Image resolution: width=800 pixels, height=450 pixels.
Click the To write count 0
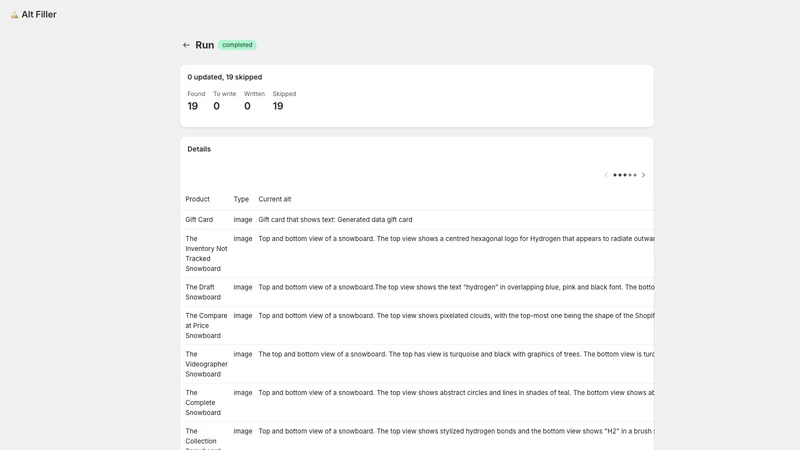[216, 106]
